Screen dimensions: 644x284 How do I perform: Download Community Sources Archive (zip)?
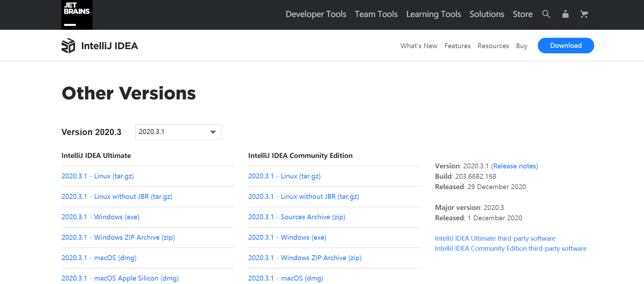[297, 217]
